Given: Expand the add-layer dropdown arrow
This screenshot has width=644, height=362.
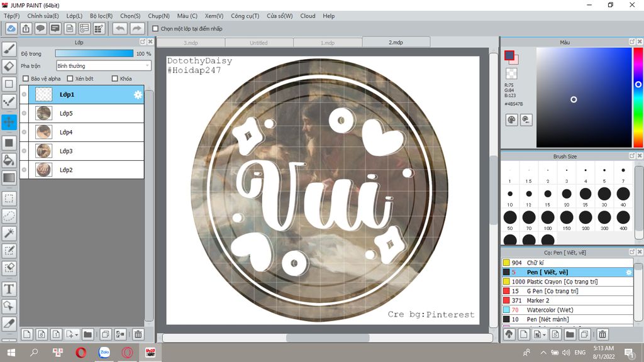Looking at the screenshot, I should (76, 335).
